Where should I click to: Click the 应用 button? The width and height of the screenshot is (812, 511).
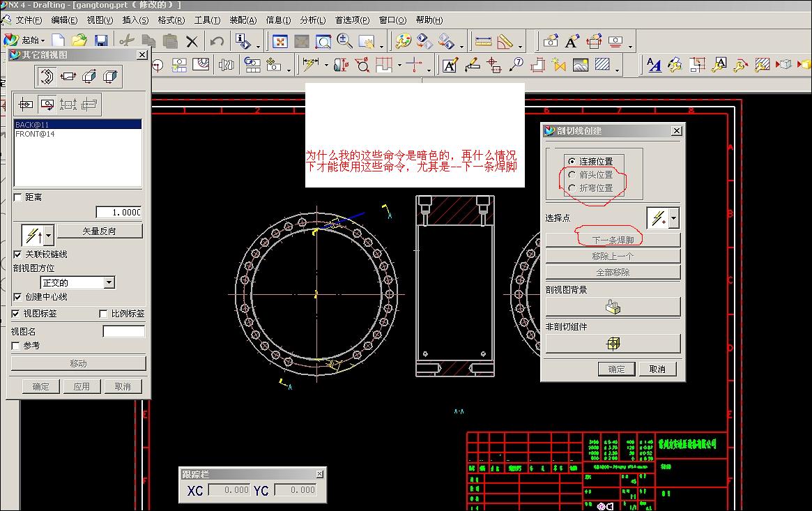tap(82, 387)
